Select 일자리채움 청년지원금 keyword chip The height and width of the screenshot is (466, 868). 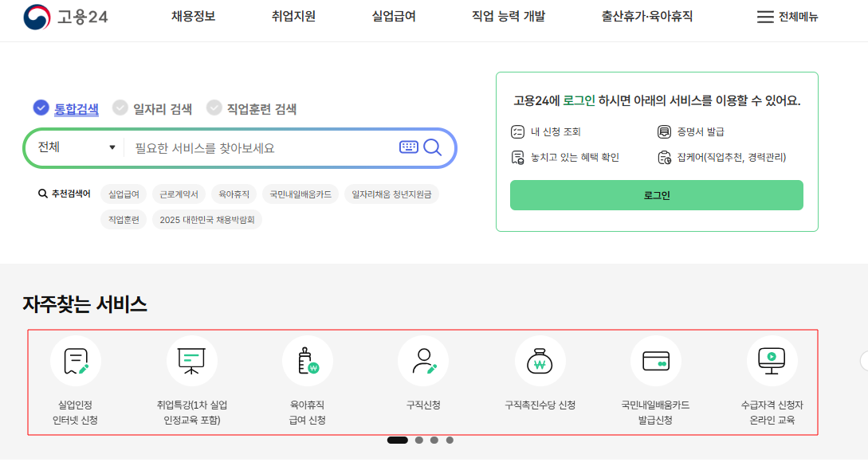pos(391,194)
